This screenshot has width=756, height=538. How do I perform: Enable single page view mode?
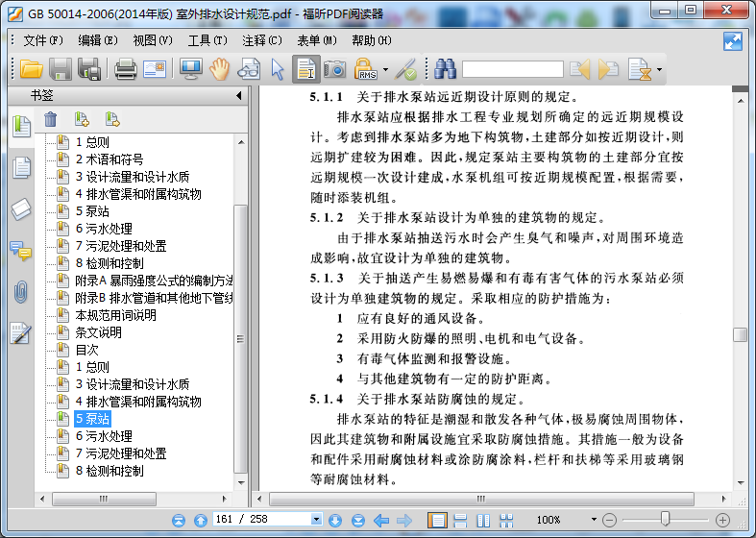[x=437, y=520]
